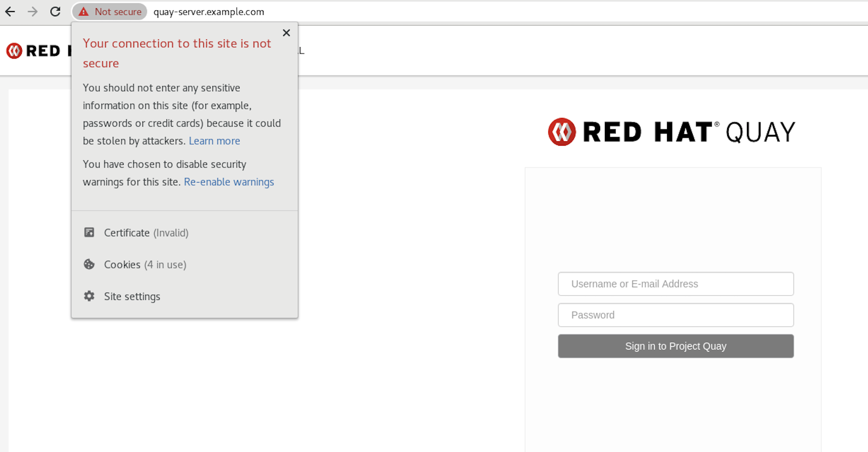Focus the Username or E-mail Address field
Screen dimensions: 868x452
click(675, 284)
